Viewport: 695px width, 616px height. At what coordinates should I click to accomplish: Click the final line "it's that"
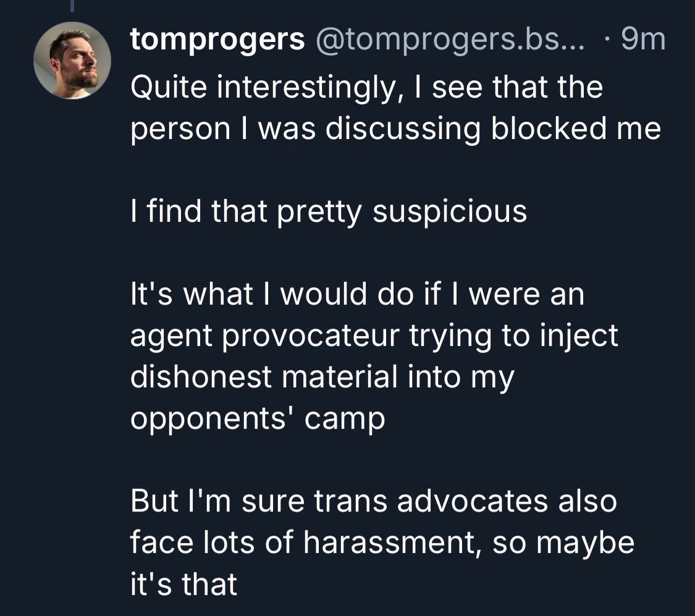(x=183, y=584)
